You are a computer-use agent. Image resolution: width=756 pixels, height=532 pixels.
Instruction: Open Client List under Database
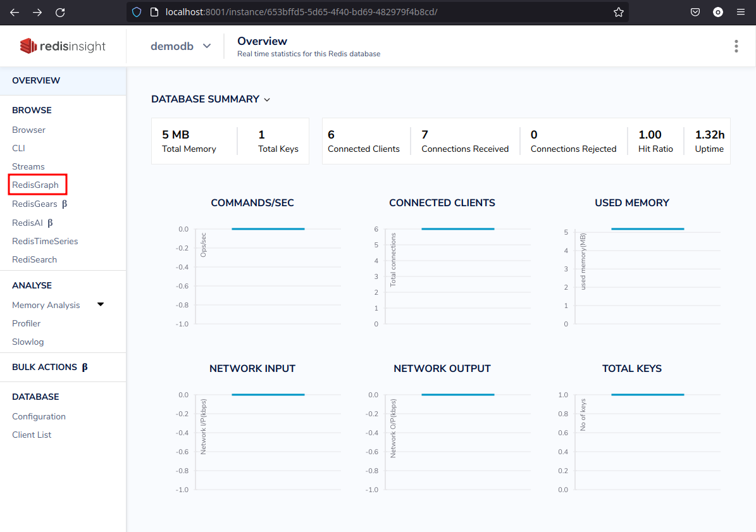(32, 435)
